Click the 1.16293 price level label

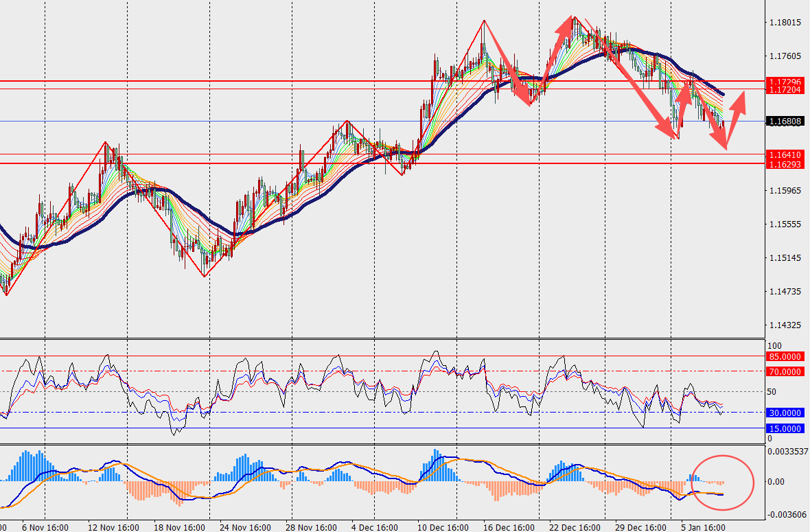[784, 164]
